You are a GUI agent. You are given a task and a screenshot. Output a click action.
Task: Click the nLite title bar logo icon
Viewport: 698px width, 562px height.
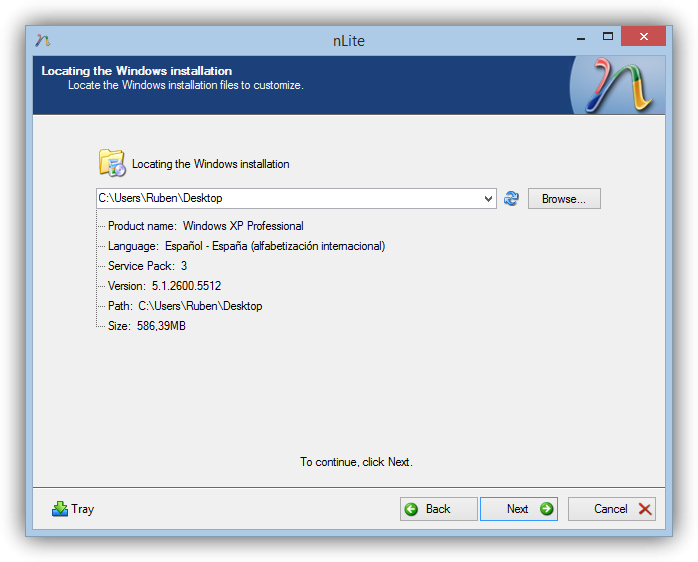[43, 41]
